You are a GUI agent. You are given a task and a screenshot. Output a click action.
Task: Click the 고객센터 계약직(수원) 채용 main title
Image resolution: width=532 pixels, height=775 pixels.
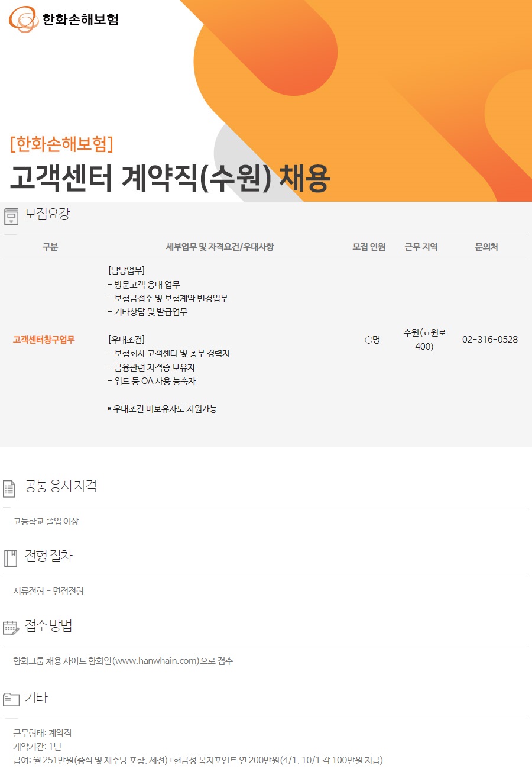(169, 177)
